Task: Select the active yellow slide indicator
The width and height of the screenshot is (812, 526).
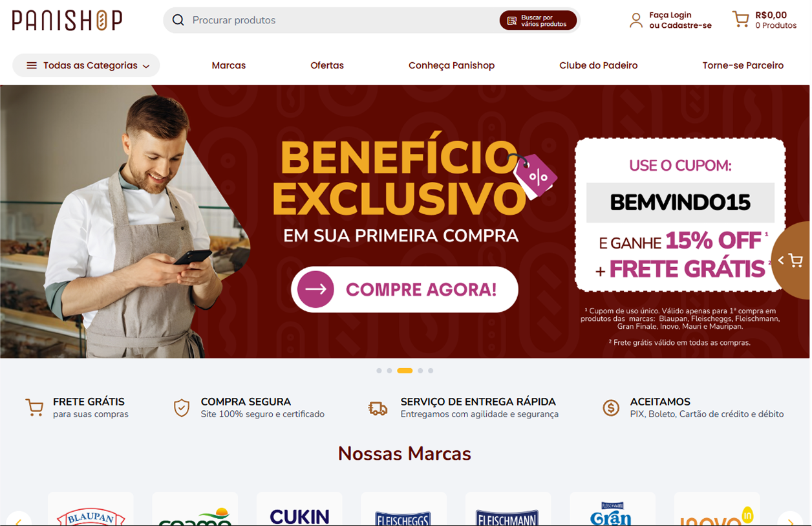Action: coord(405,371)
